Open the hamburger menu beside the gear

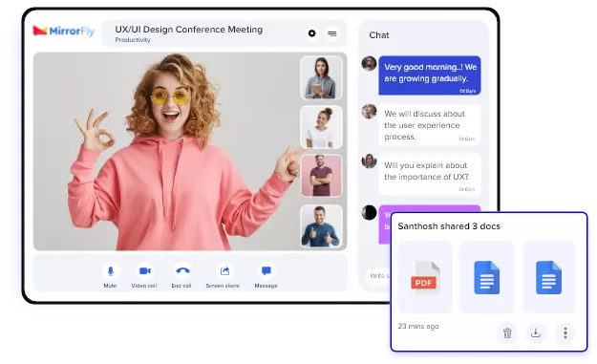click(x=332, y=33)
